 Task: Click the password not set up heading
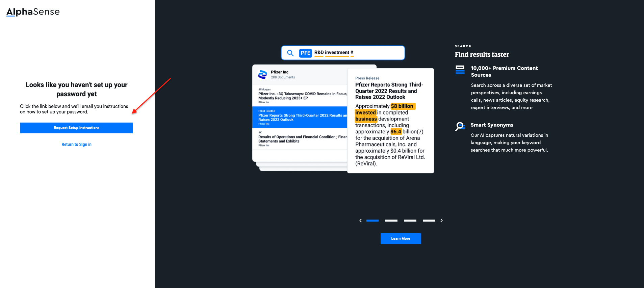77,89
